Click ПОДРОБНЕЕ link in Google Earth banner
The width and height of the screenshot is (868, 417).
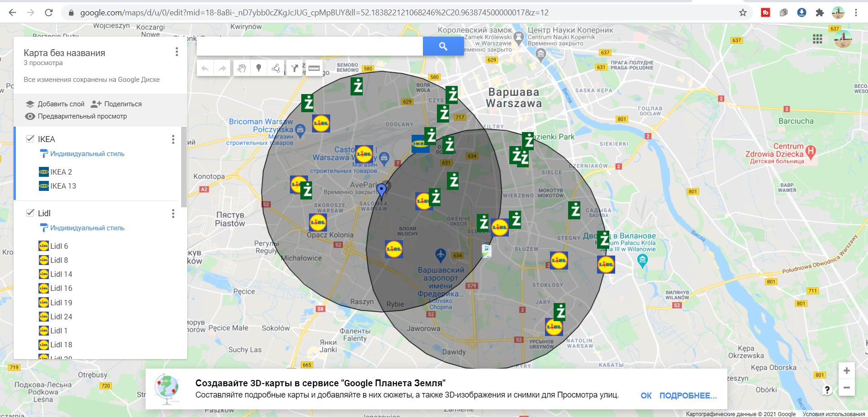[x=688, y=396]
